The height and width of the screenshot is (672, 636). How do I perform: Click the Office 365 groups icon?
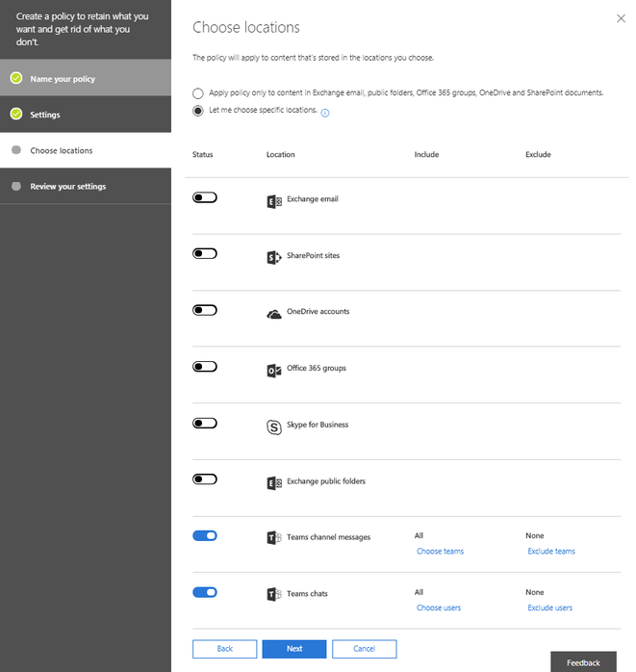coord(274,371)
